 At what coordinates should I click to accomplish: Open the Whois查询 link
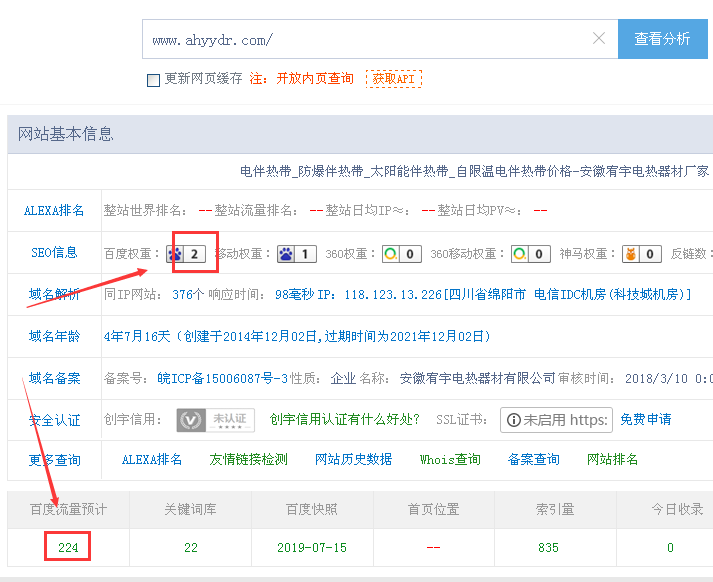(450, 460)
